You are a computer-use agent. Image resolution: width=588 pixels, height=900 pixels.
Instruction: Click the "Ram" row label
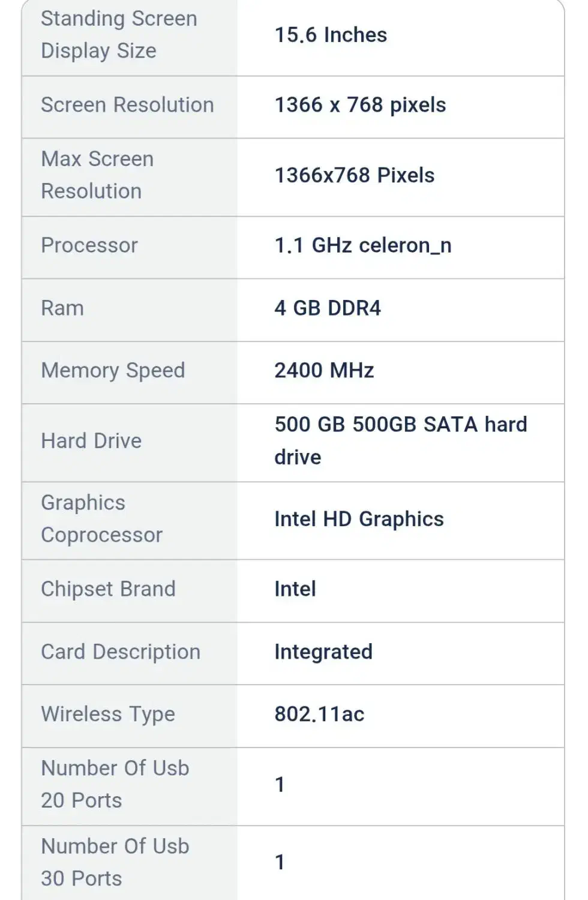coord(62,308)
